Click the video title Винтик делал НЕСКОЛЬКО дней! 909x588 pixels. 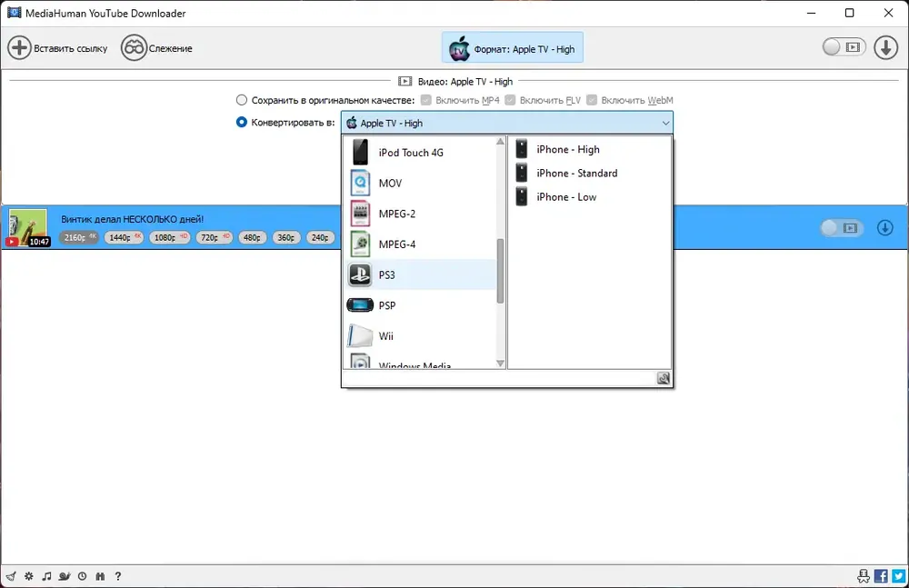click(x=132, y=219)
